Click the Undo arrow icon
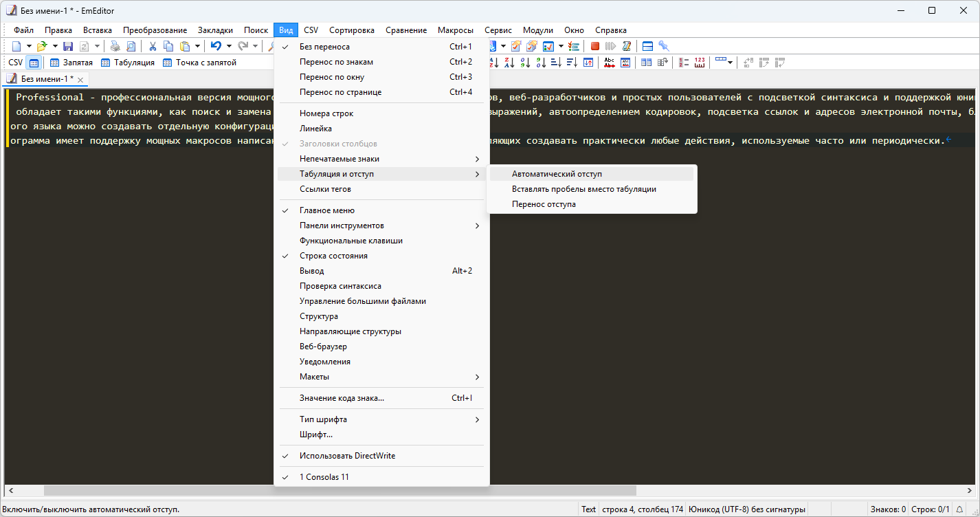The height and width of the screenshot is (517, 980). pos(216,46)
